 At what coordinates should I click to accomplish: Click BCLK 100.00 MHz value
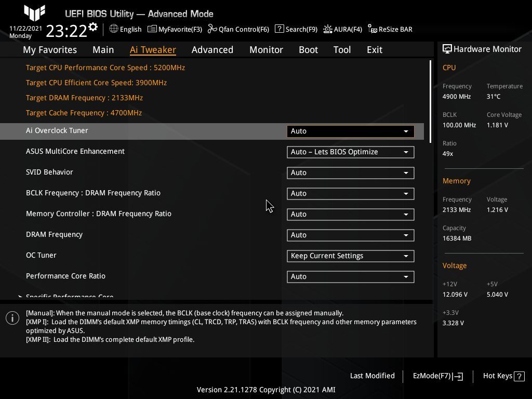459,125
